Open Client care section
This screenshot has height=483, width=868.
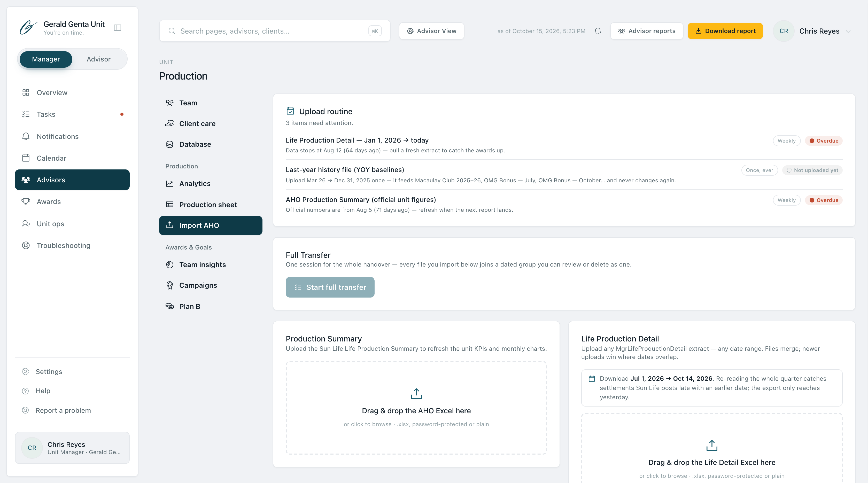click(211, 123)
